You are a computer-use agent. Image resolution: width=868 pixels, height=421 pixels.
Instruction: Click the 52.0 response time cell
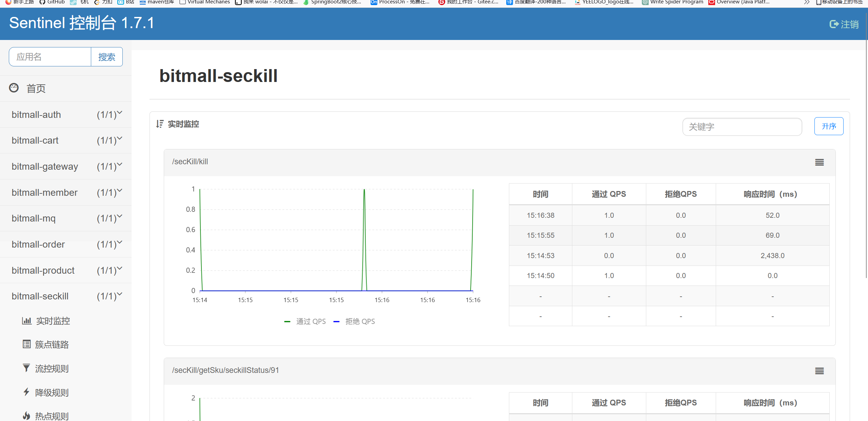[x=772, y=215]
